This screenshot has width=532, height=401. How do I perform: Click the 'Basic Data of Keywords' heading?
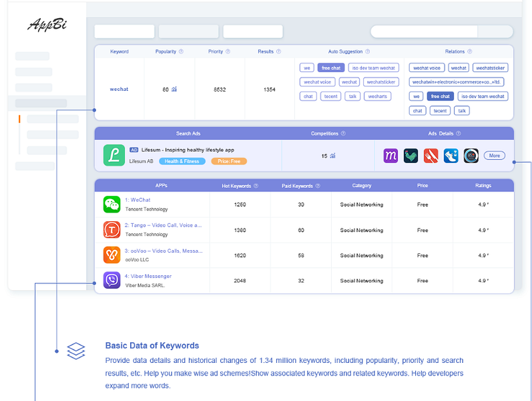pyautogui.click(x=152, y=346)
